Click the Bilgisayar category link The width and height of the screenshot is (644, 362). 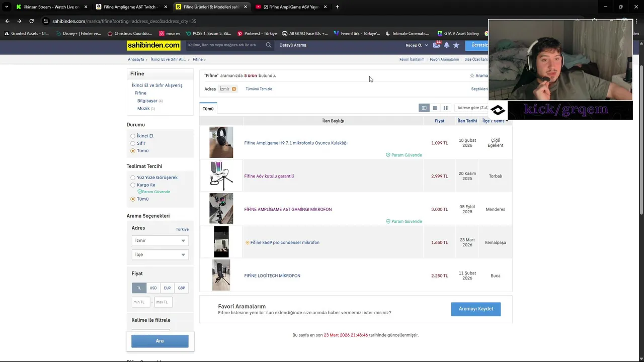[x=147, y=101]
